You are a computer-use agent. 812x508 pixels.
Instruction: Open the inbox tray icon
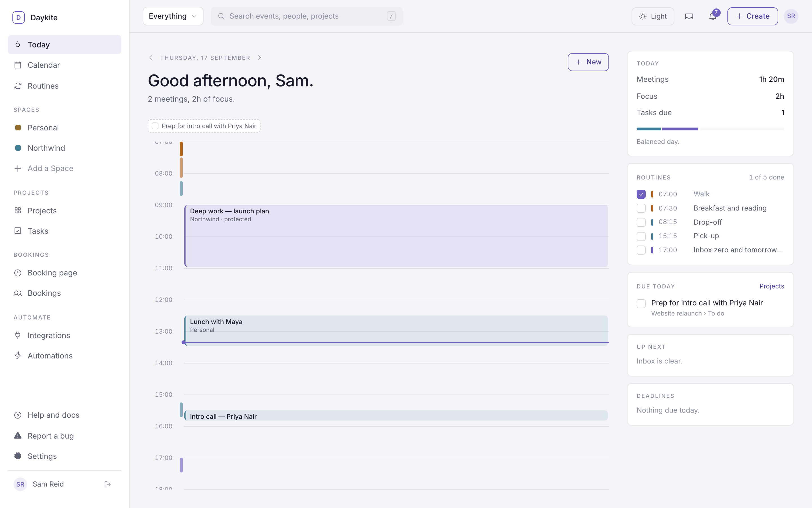(689, 16)
